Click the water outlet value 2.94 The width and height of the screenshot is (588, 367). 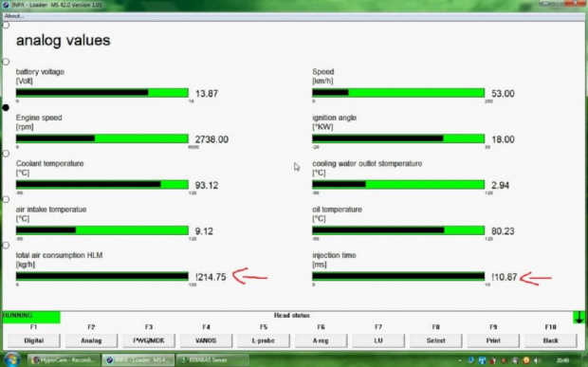[x=500, y=185]
